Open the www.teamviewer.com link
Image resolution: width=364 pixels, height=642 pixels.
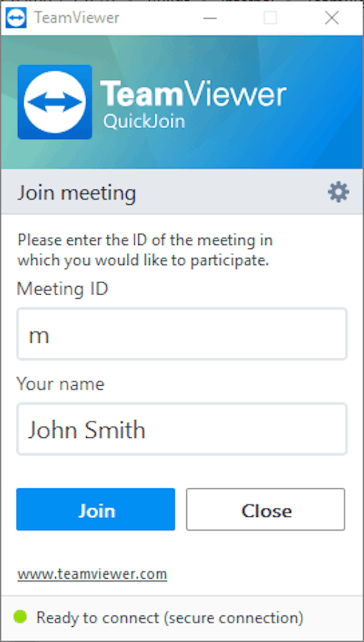click(92, 573)
